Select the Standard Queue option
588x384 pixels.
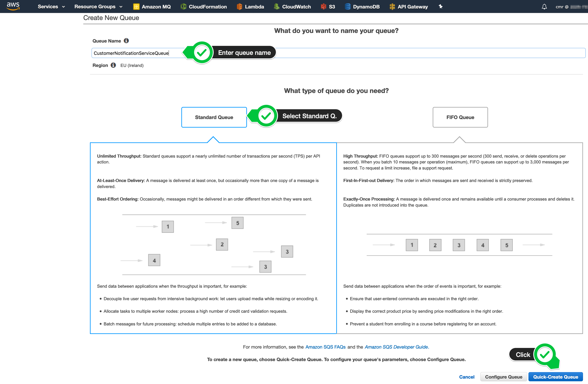pyautogui.click(x=214, y=117)
